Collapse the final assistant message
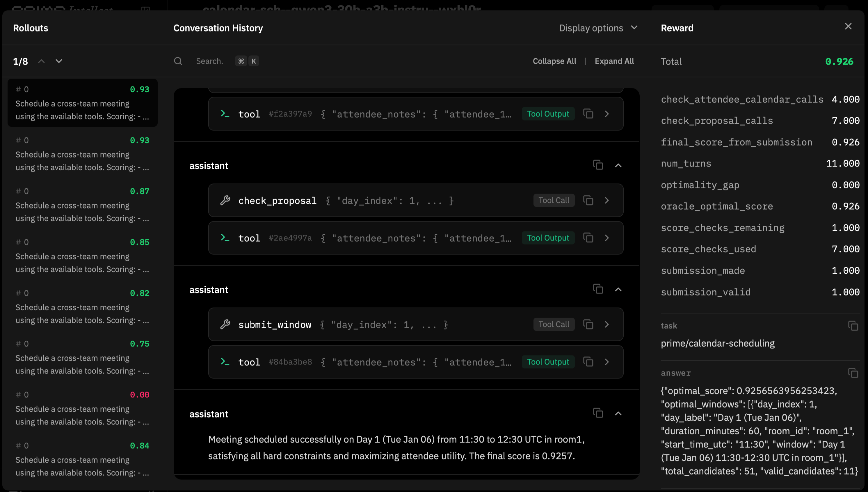Viewport: 868px width, 492px height. tap(618, 413)
